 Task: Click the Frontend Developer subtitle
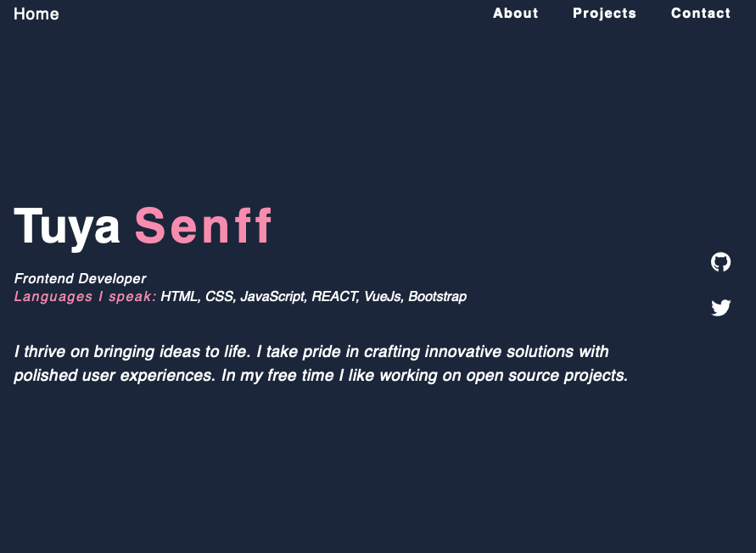(79, 278)
